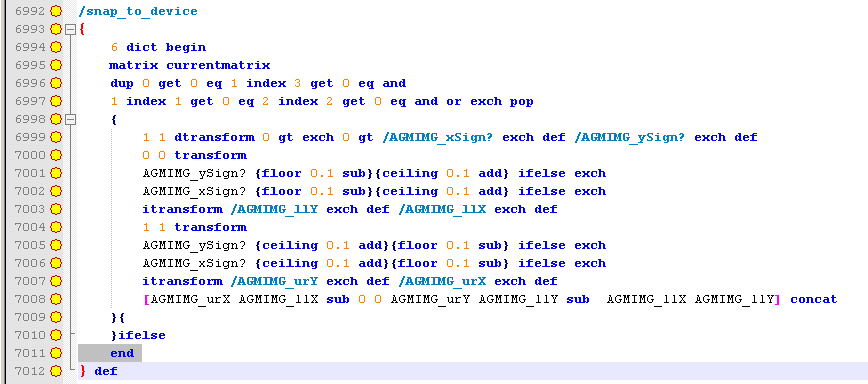Viewport: 868px width, 384px height.
Task: Click the bookmark marker on line 7006
Action: pos(56,263)
